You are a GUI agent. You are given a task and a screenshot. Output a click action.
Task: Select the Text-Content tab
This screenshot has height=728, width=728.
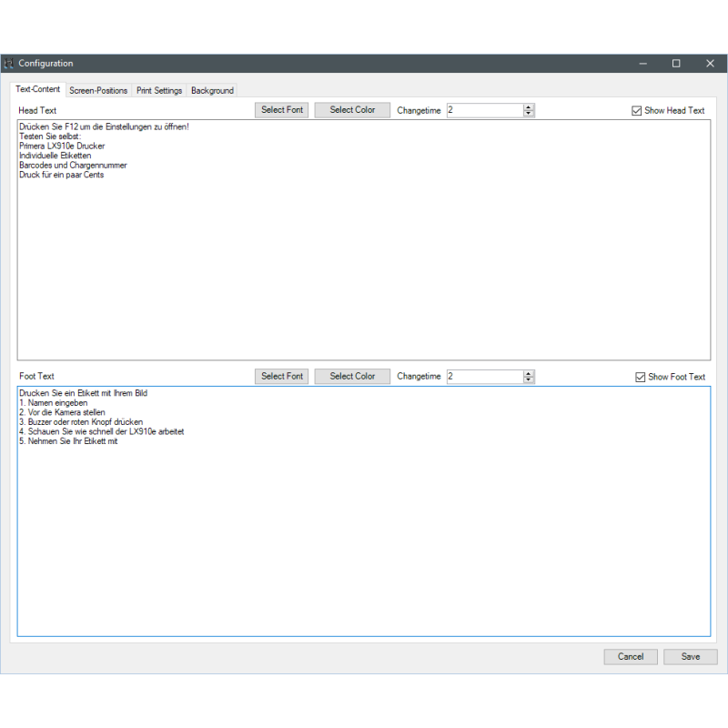pos(38,90)
